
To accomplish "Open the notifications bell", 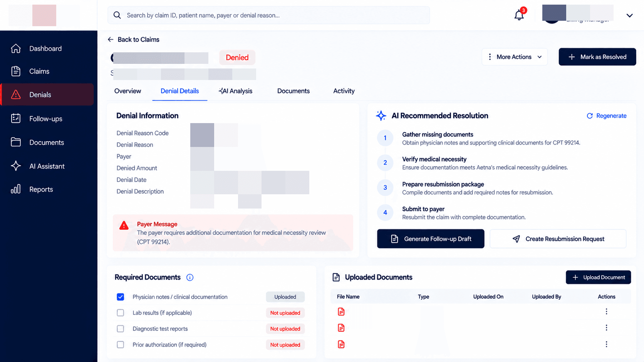I will pyautogui.click(x=519, y=15).
